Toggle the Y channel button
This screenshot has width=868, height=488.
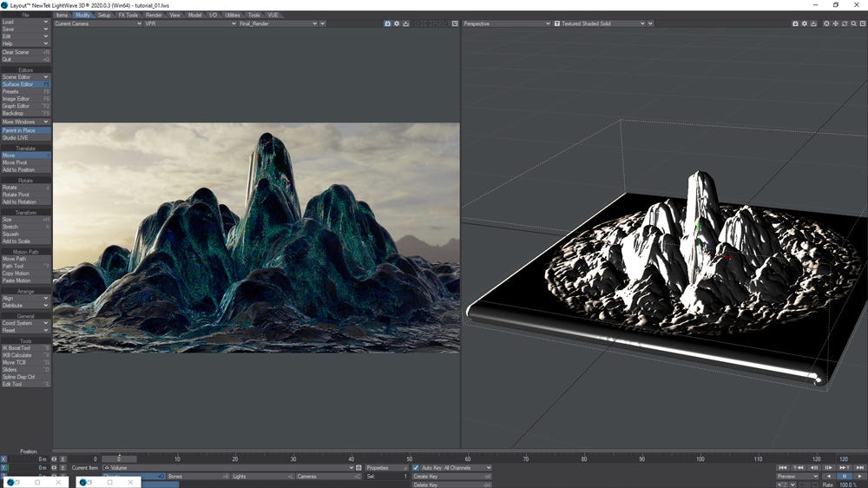[3, 468]
